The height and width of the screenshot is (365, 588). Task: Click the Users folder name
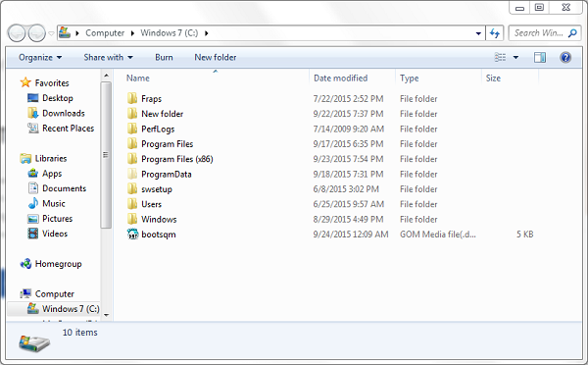click(x=151, y=204)
